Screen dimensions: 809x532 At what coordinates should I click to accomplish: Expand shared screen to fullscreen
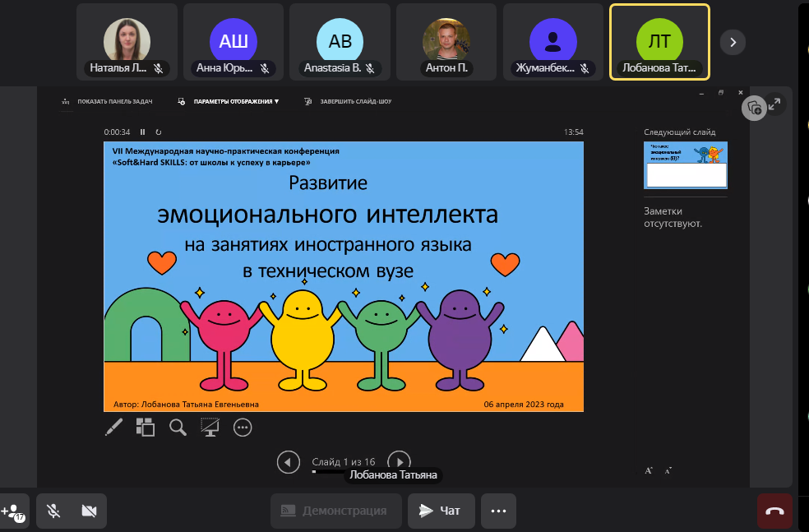(774, 104)
